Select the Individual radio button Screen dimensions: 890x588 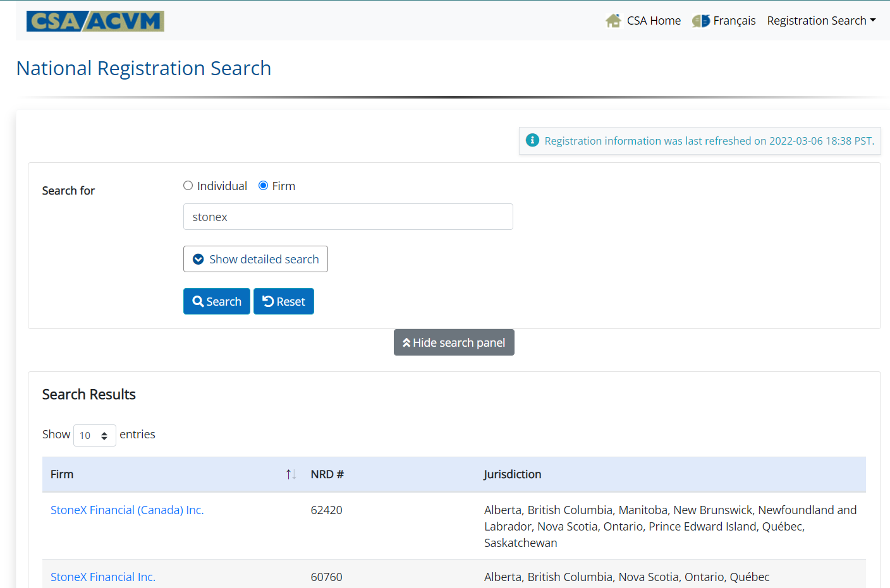tap(188, 186)
